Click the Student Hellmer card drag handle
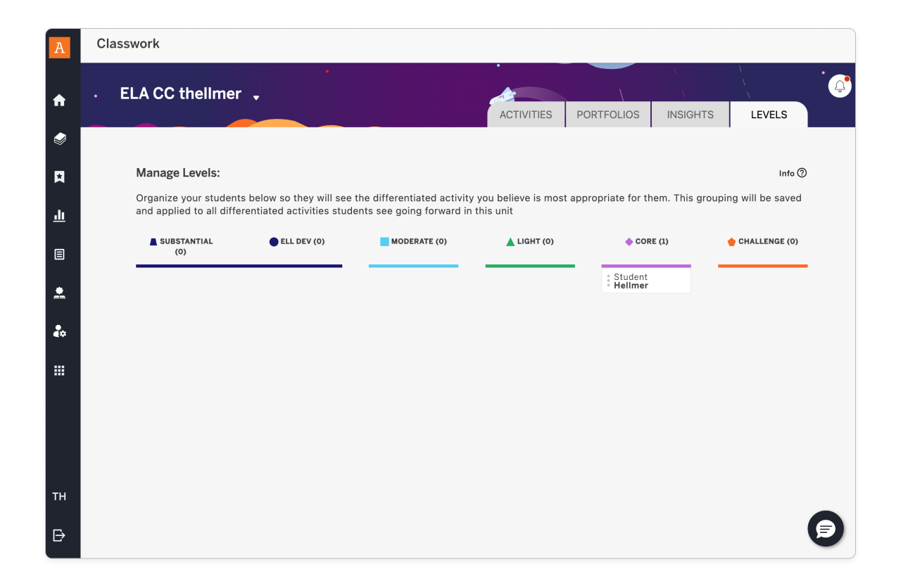This screenshot has height=588, width=901. click(x=609, y=281)
